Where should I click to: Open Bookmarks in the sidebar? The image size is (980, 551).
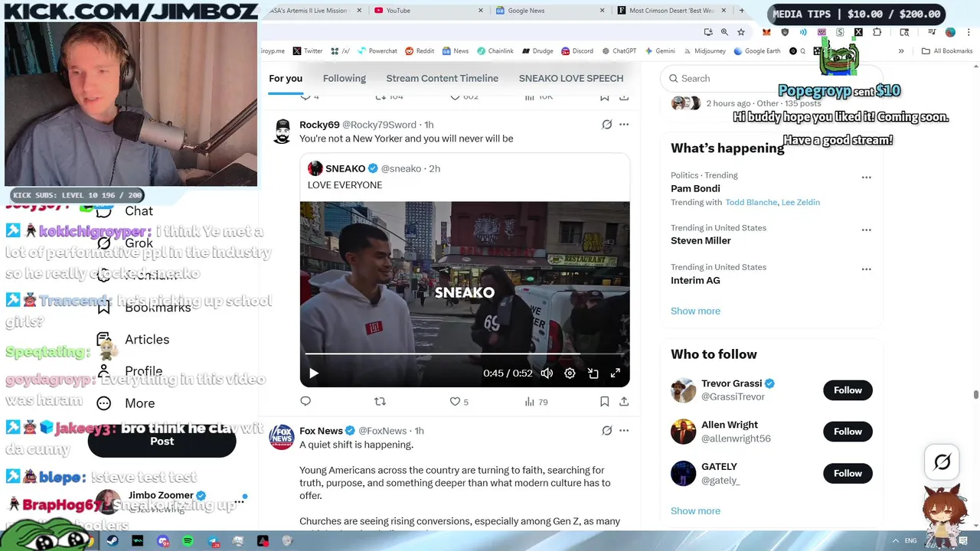point(144,307)
